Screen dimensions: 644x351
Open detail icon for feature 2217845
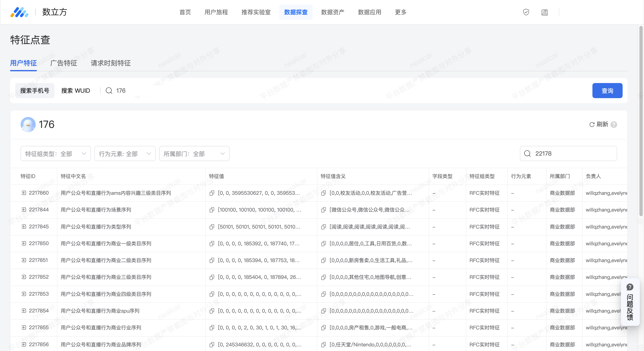point(24,226)
